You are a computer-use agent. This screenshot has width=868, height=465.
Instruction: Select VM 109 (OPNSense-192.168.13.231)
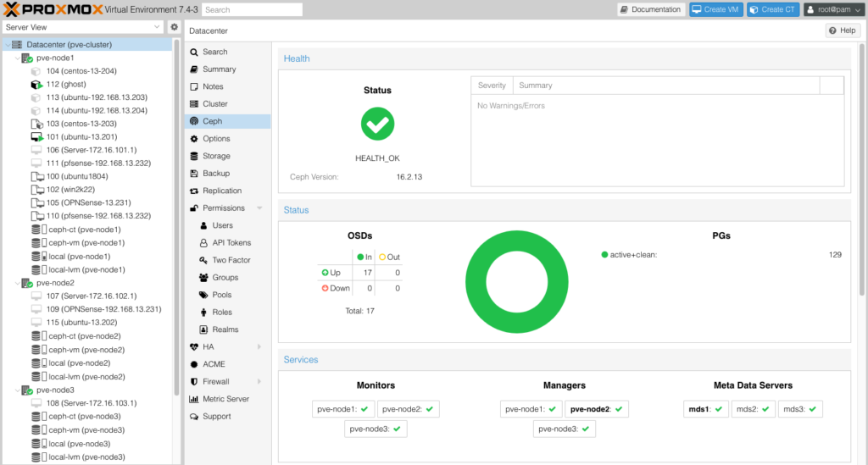[x=103, y=309]
